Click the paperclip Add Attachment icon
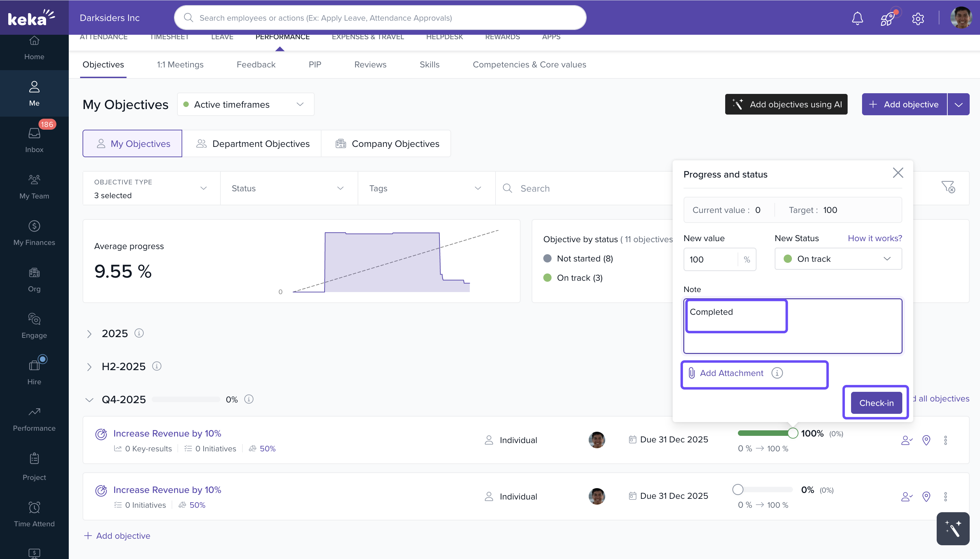980x559 pixels. pos(692,373)
